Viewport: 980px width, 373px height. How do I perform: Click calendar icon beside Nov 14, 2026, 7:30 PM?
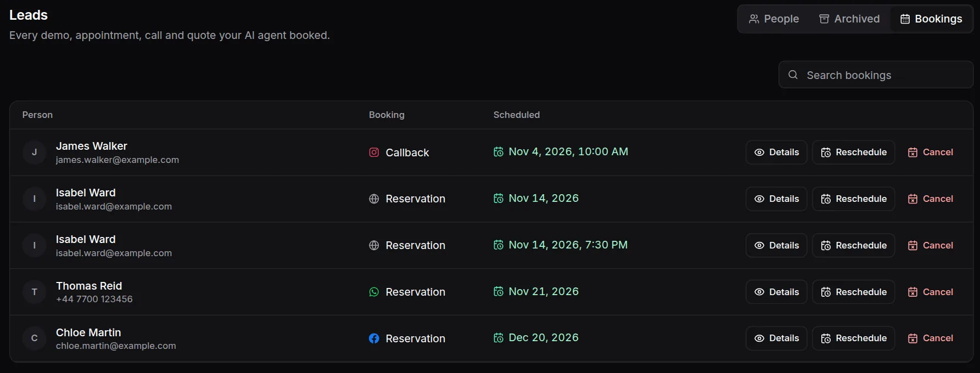(x=499, y=245)
